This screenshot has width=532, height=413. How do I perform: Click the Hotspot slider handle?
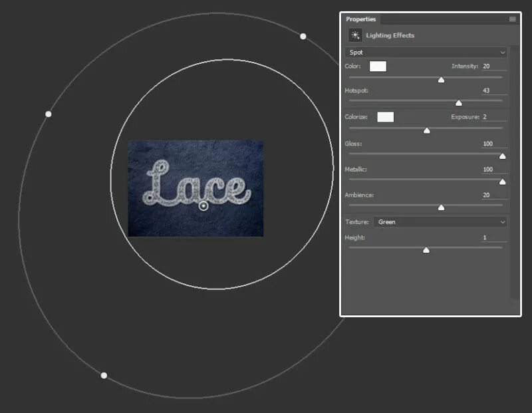[459, 103]
